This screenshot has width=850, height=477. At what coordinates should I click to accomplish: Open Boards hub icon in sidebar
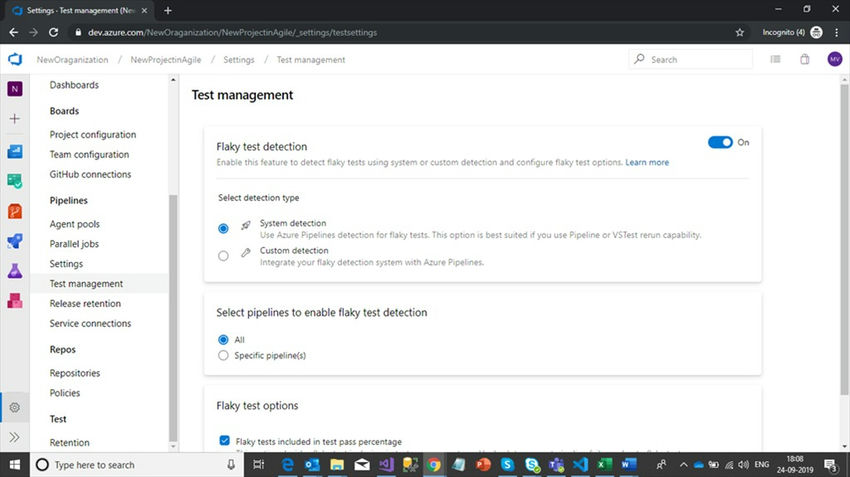15,151
